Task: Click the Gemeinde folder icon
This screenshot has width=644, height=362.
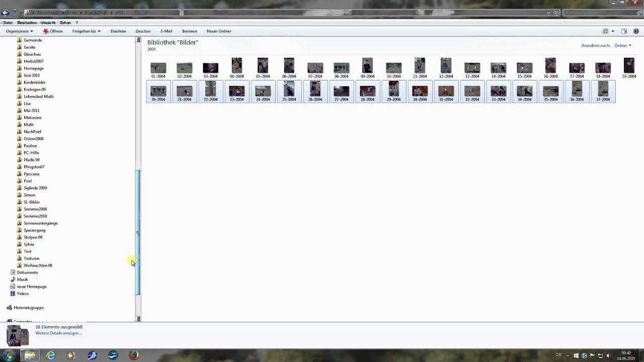Action: [19, 40]
